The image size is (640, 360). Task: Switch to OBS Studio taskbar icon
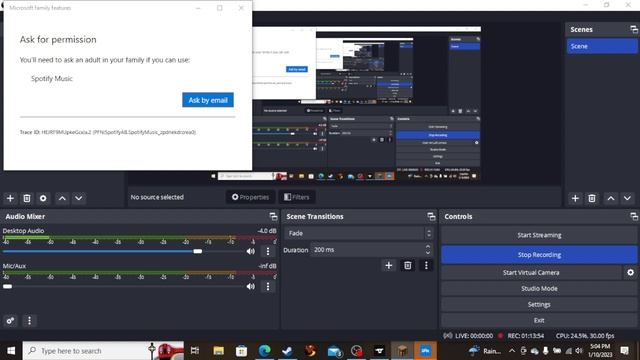357,351
